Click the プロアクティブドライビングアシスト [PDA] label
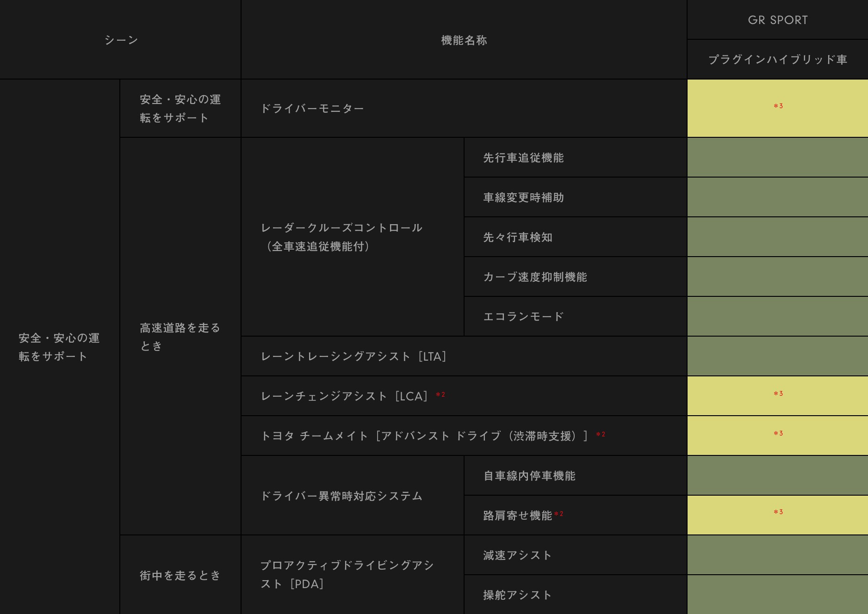The image size is (868, 614). tap(347, 575)
